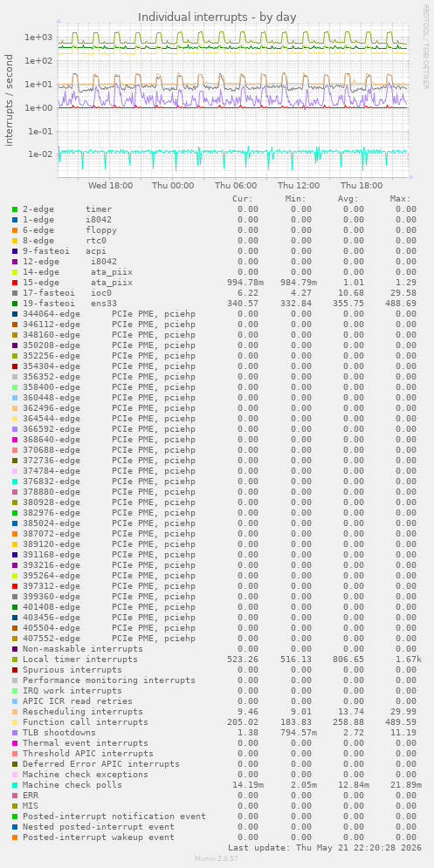Click the 'Last update' timestamp text
Screen dimensions: 434x868
[325, 848]
